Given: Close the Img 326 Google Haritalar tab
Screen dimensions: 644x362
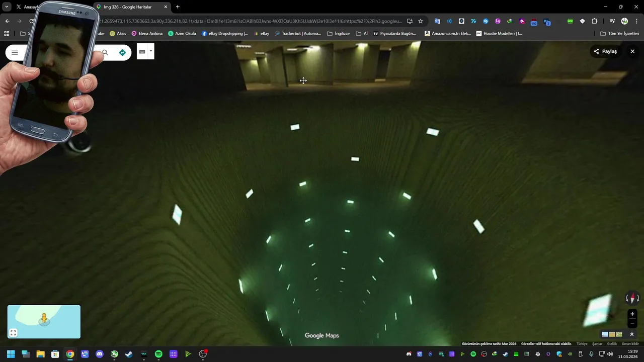Looking at the screenshot, I should 166,7.
